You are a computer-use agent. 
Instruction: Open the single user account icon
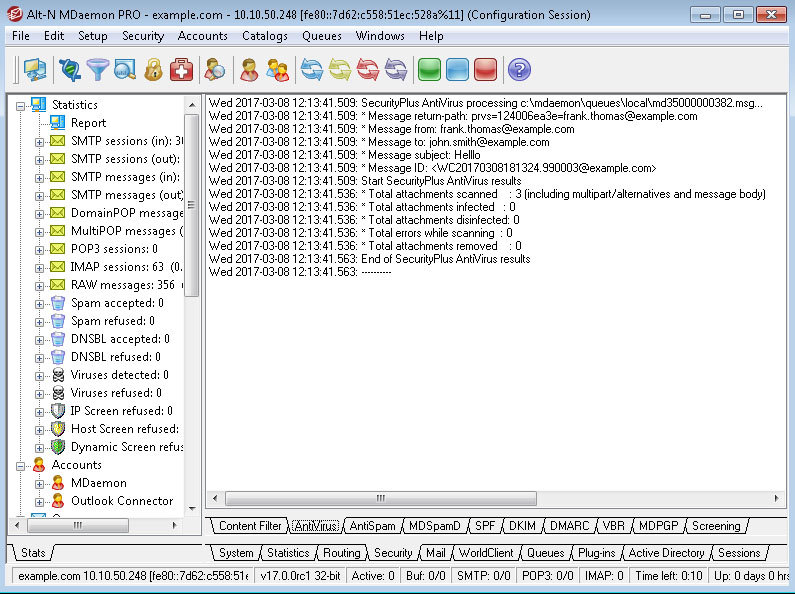249,69
